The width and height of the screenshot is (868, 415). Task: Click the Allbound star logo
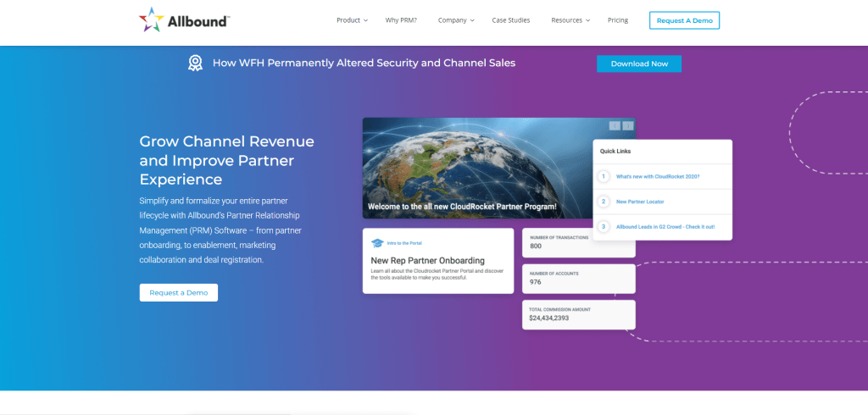point(151,20)
